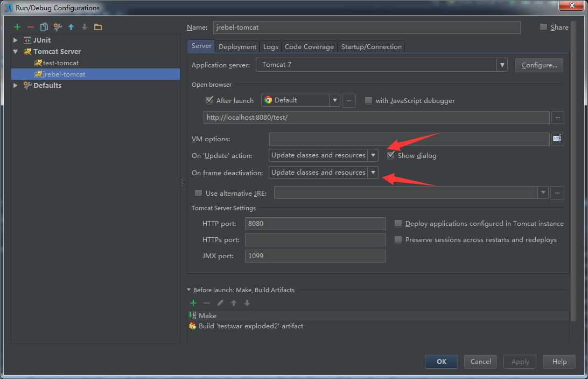Screen dimensions: 588x379
Task: Open alternative JRE dropdown arrow
Action: (x=543, y=192)
